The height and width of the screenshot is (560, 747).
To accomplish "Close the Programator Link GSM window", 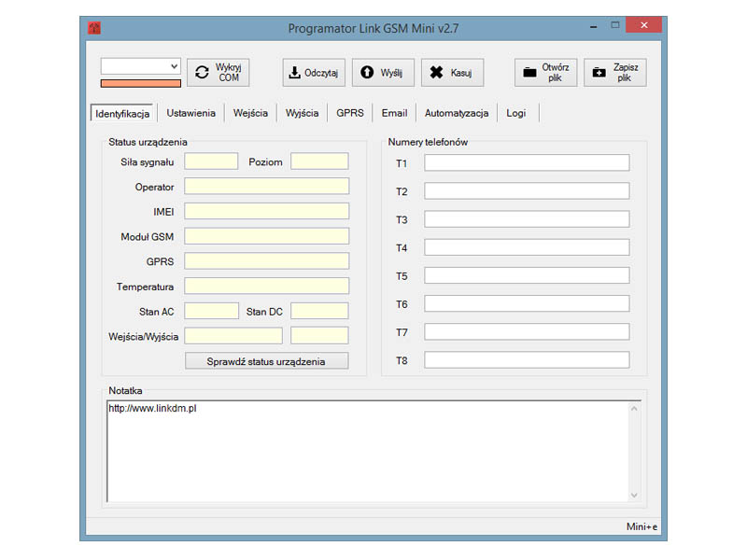I will click(x=644, y=25).
